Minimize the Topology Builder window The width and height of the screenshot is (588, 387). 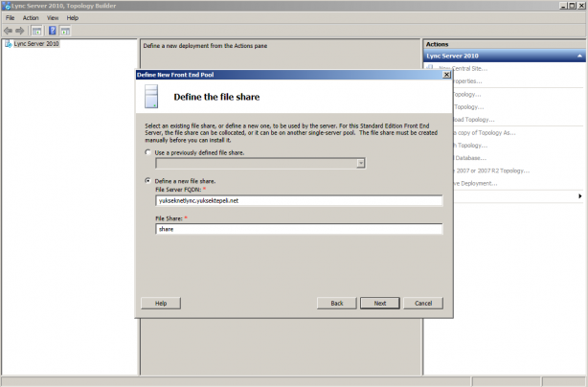point(564,6)
